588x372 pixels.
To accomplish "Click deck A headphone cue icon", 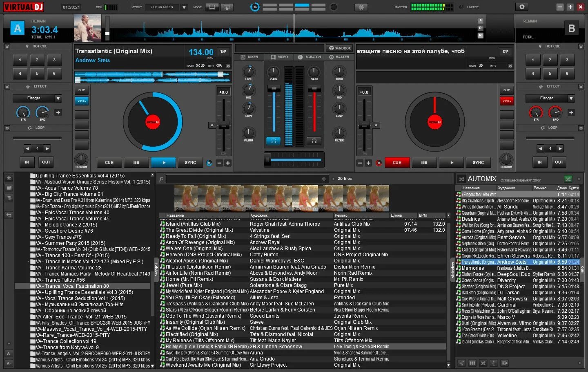I will click(274, 141).
